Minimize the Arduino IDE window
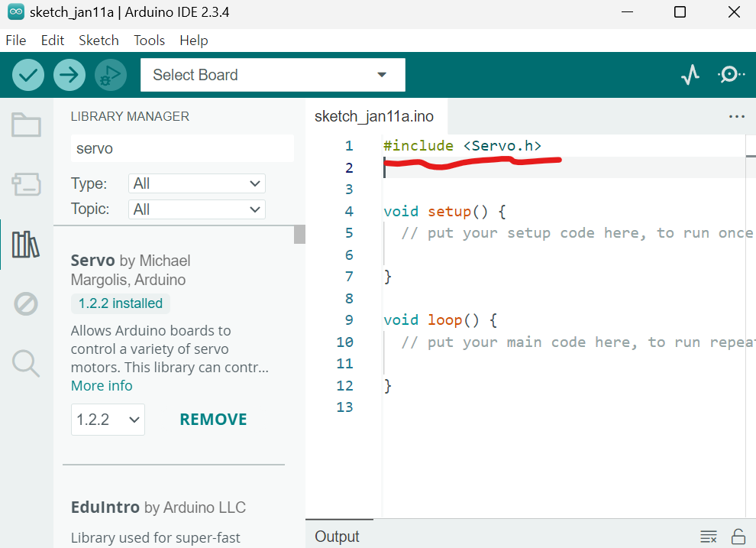756x548 pixels. point(627,12)
